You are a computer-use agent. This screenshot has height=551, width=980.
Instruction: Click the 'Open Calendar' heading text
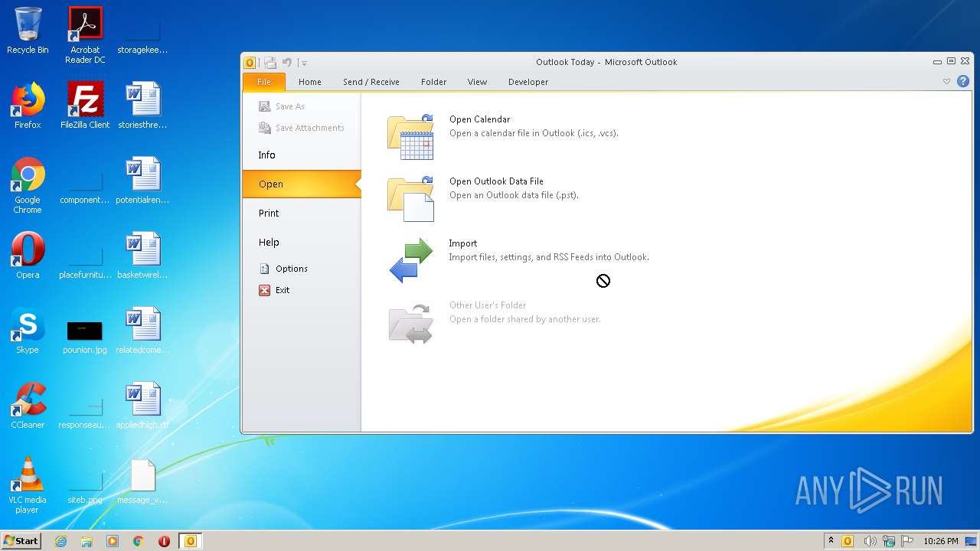(x=479, y=119)
